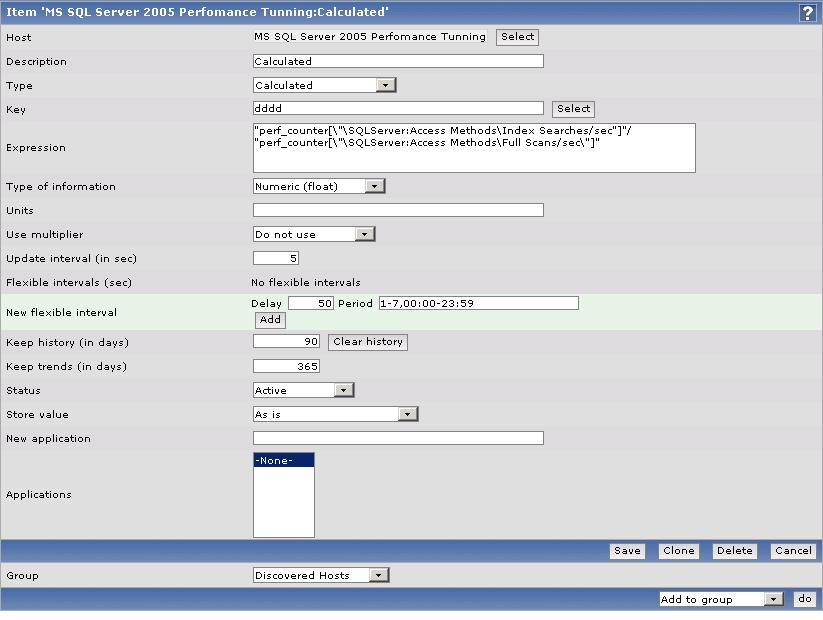Expand the Use multiplier dropdown
The width and height of the screenshot is (823, 620).
[x=314, y=234]
